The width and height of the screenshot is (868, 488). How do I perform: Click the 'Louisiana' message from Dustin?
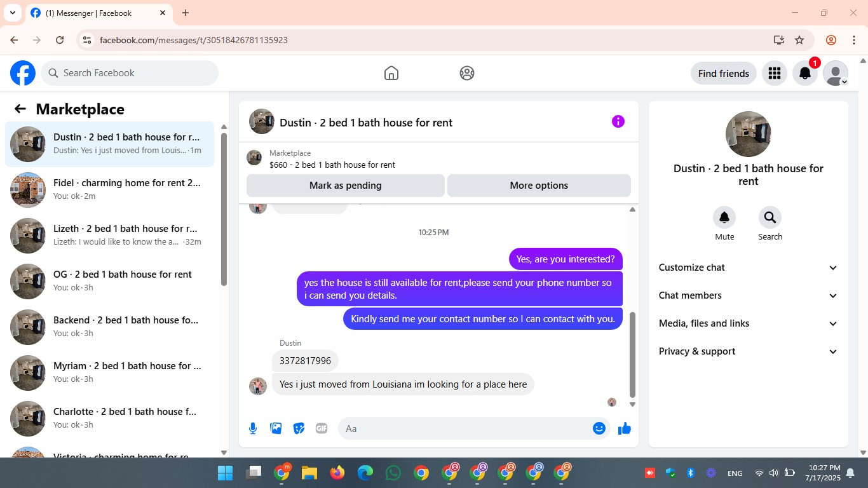click(x=403, y=384)
